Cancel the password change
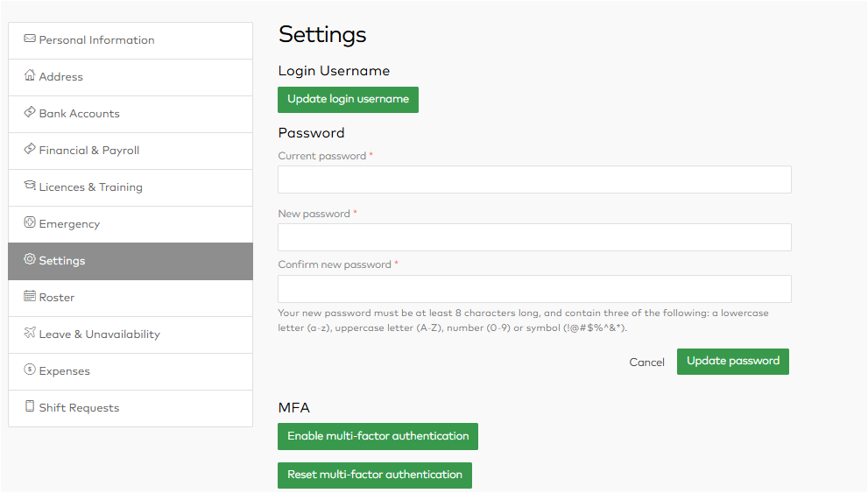 click(646, 363)
